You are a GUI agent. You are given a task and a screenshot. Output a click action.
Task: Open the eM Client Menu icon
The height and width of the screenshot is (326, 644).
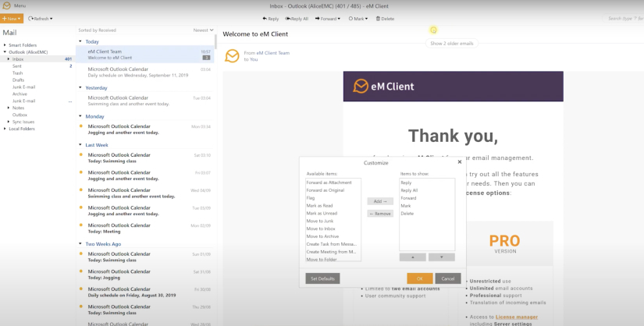click(6, 5)
